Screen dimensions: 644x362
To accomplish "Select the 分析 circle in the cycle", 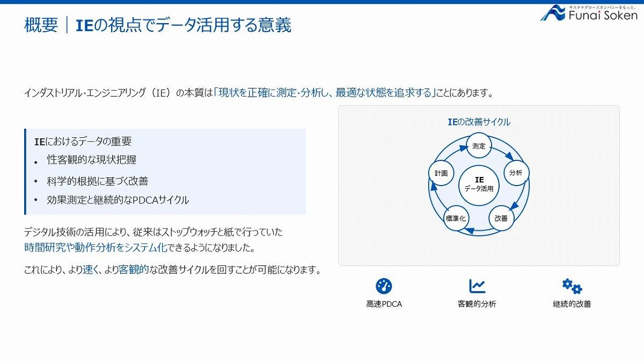I will 516,173.
